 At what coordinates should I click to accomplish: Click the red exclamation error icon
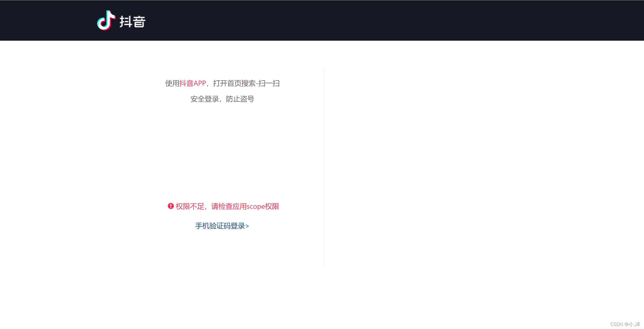click(171, 206)
